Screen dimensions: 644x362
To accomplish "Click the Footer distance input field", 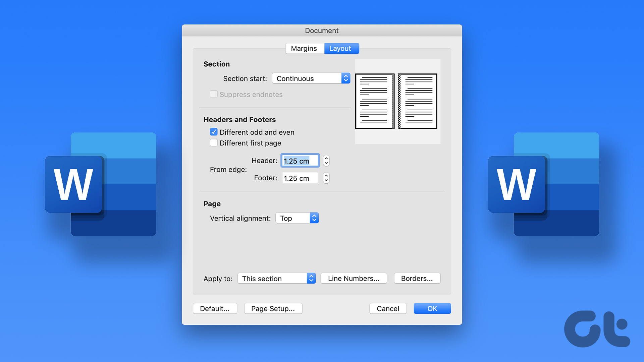I will 299,178.
